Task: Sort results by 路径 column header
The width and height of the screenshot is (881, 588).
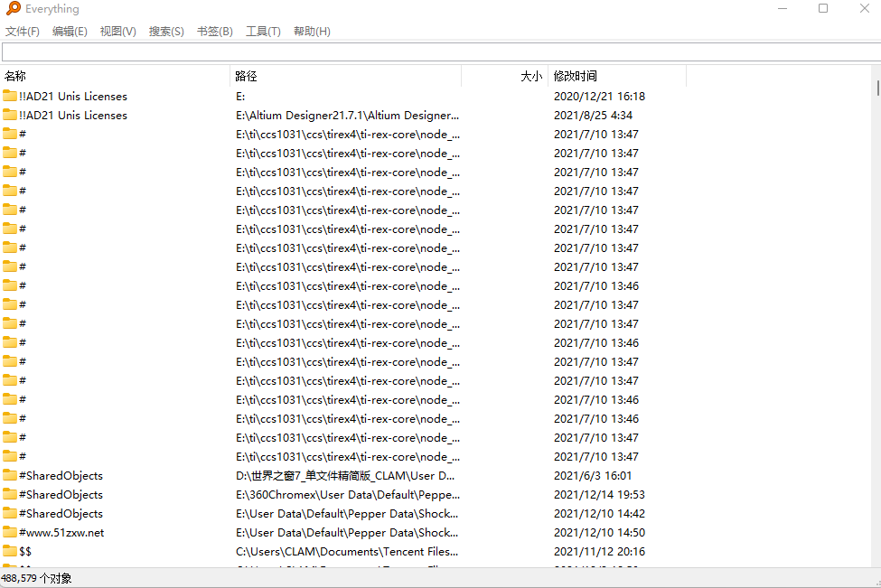Action: [345, 76]
